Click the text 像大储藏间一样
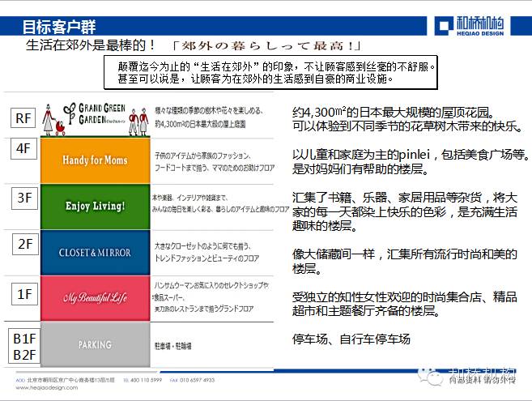 coord(405,261)
